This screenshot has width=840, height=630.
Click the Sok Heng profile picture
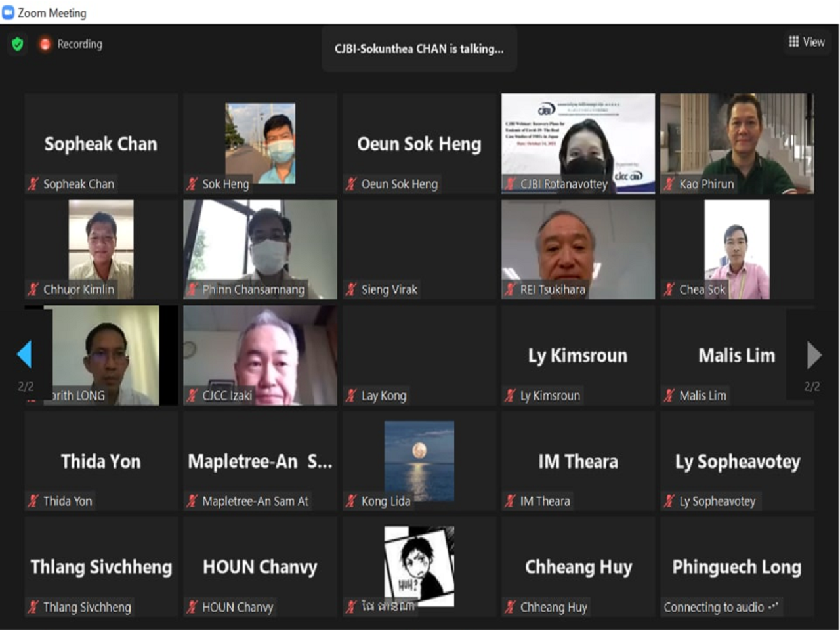tap(260, 142)
